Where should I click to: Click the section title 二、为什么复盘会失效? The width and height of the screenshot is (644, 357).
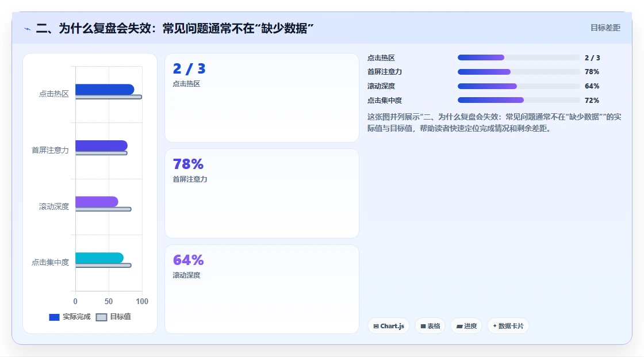point(175,28)
